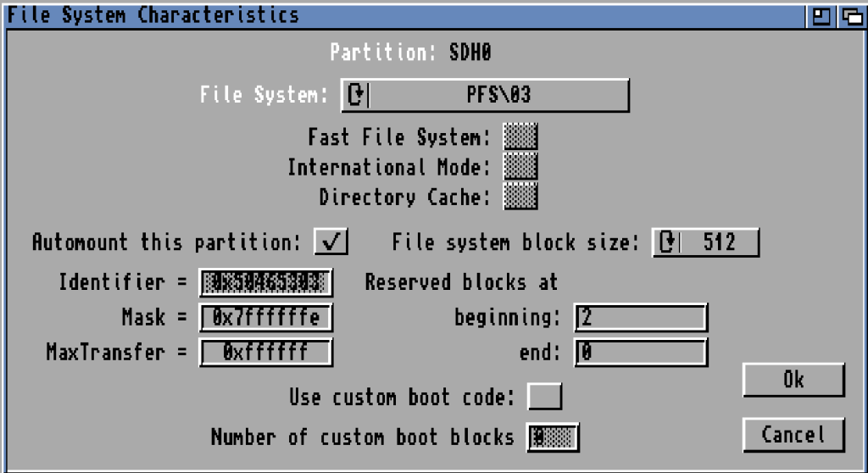The width and height of the screenshot is (868, 473).
Task: Toggle the International Mode checkbox
Action: (x=520, y=167)
